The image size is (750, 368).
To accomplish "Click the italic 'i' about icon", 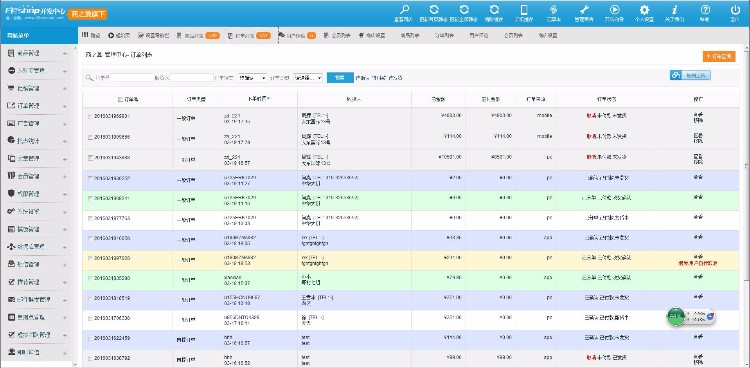I will pos(674,10).
